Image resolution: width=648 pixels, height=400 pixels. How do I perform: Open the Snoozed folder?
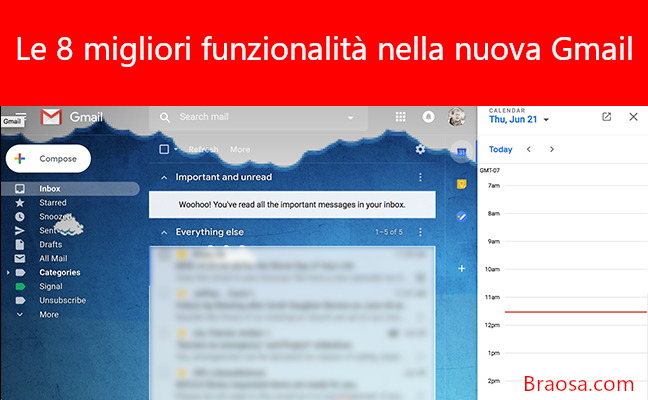55,217
